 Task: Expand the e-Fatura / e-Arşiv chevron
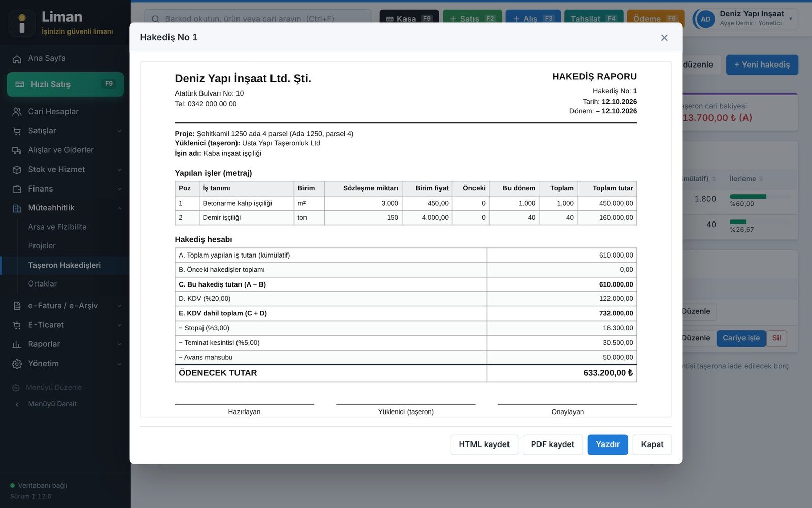click(x=120, y=306)
